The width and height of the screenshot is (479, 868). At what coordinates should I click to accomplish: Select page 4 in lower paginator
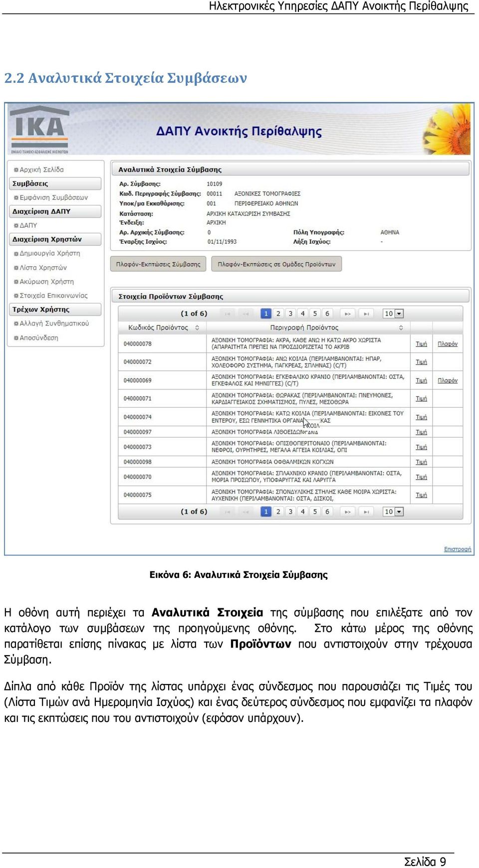[x=302, y=512]
